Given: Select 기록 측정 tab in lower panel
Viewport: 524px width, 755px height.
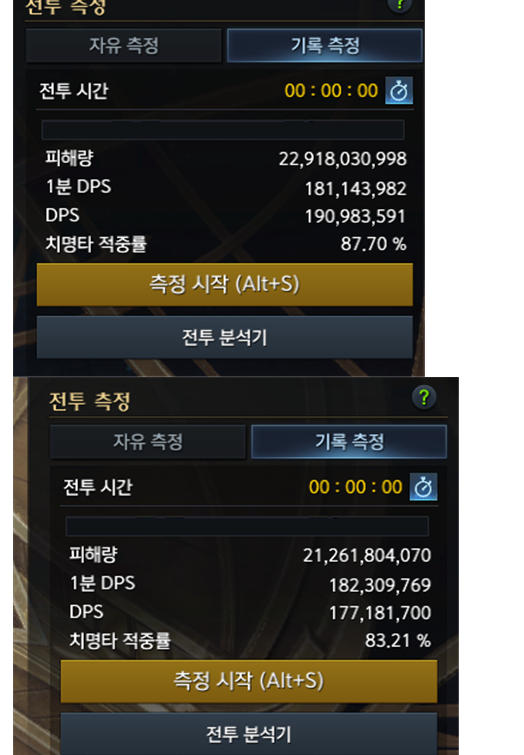Looking at the screenshot, I should (349, 442).
